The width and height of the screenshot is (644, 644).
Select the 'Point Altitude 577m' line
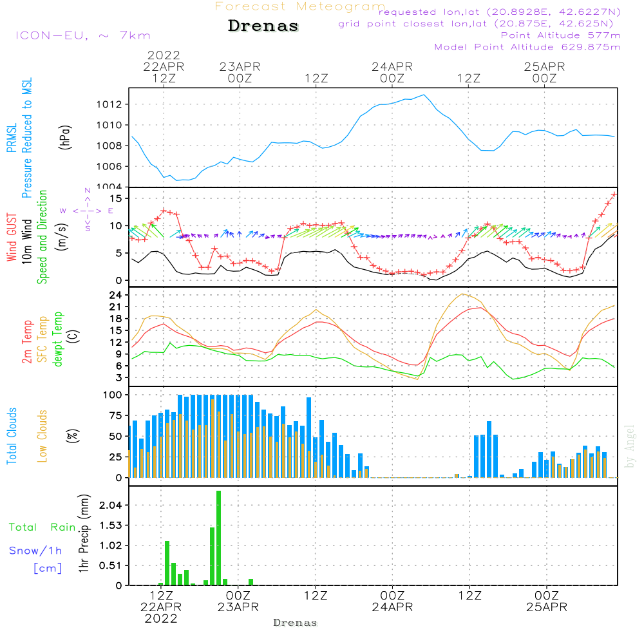click(561, 35)
